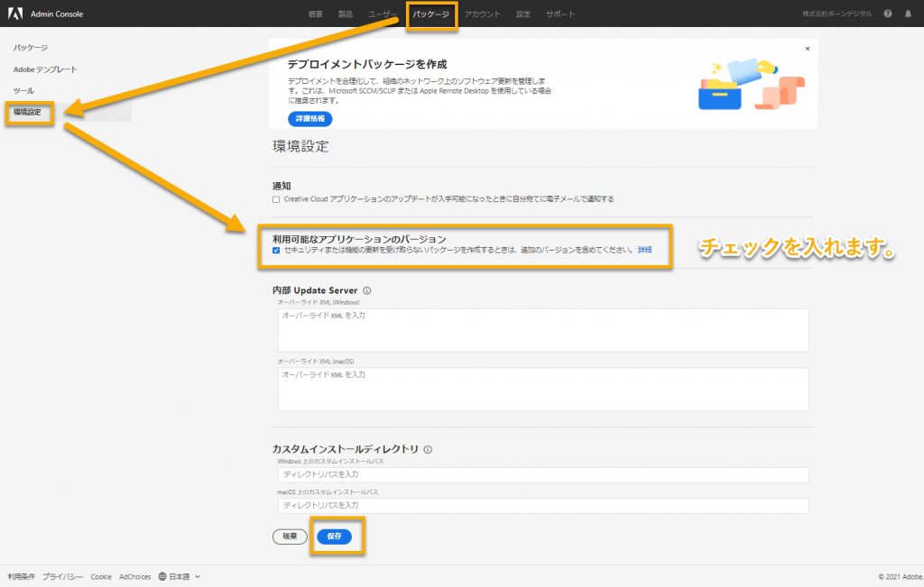Viewport: 924px width, 587px height.
Task: Open the AdChoices footer link
Action: 135,576
